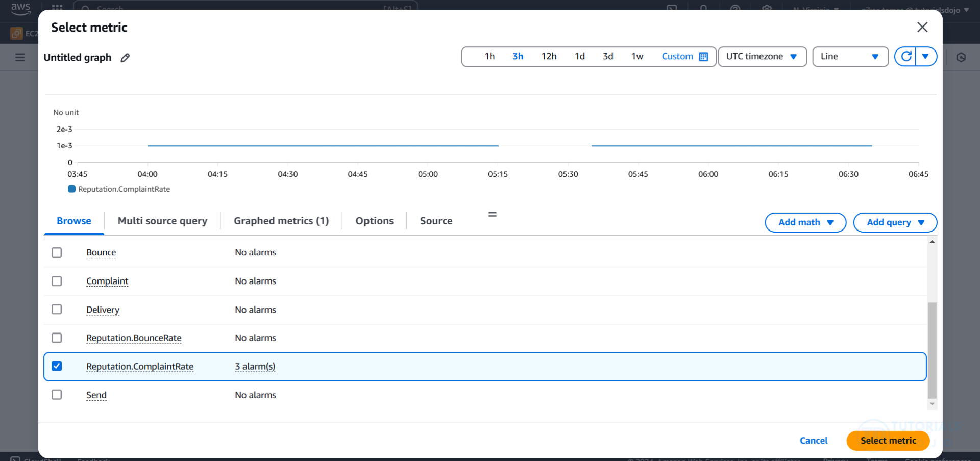Open the refresh interval options arrow

coord(926,56)
